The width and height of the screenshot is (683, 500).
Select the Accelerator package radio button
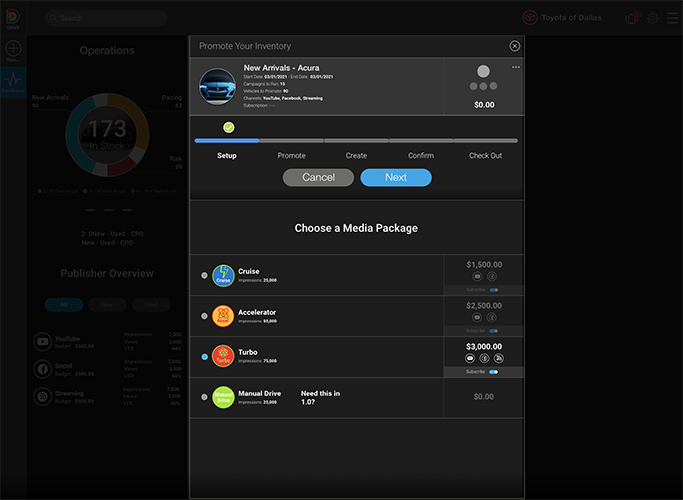tap(205, 316)
